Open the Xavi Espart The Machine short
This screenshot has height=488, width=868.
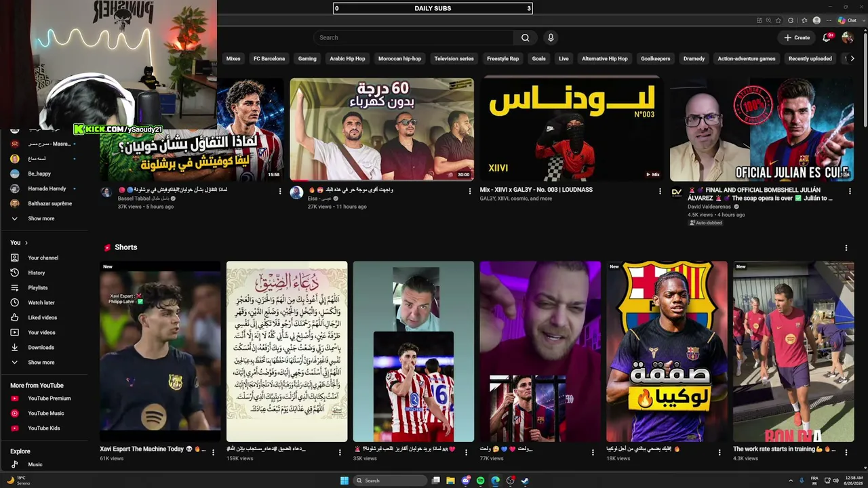[x=160, y=352]
